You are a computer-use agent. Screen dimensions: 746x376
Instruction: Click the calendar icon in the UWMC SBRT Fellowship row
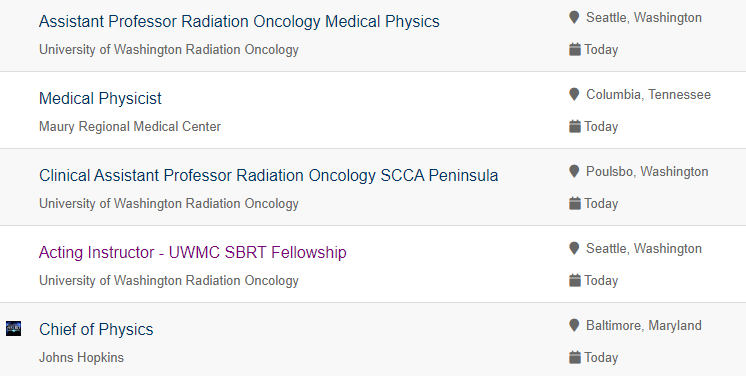tap(575, 281)
